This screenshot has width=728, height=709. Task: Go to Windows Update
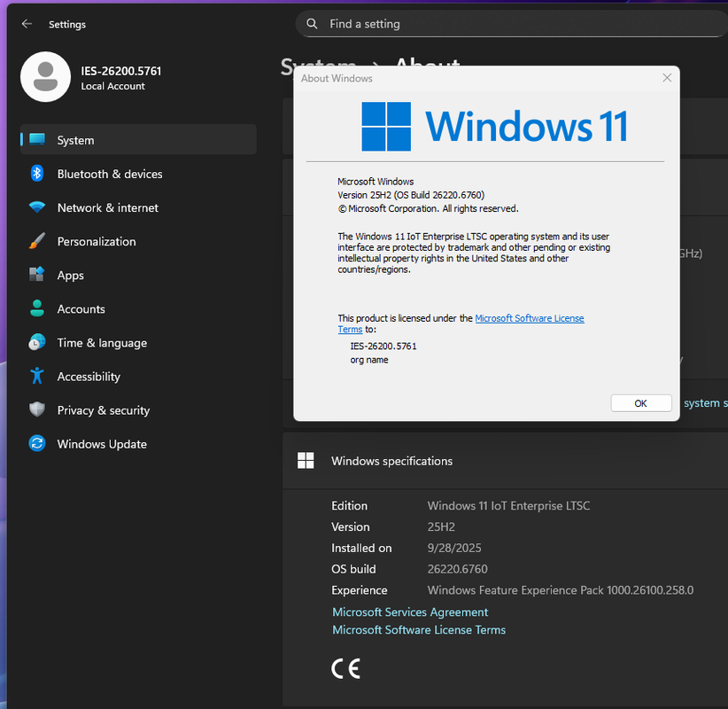click(x=138, y=444)
